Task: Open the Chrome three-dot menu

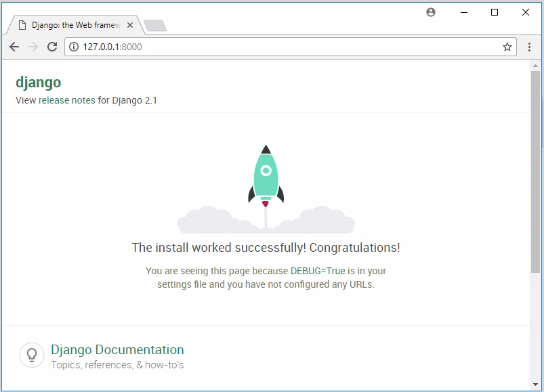Action: pyautogui.click(x=529, y=47)
